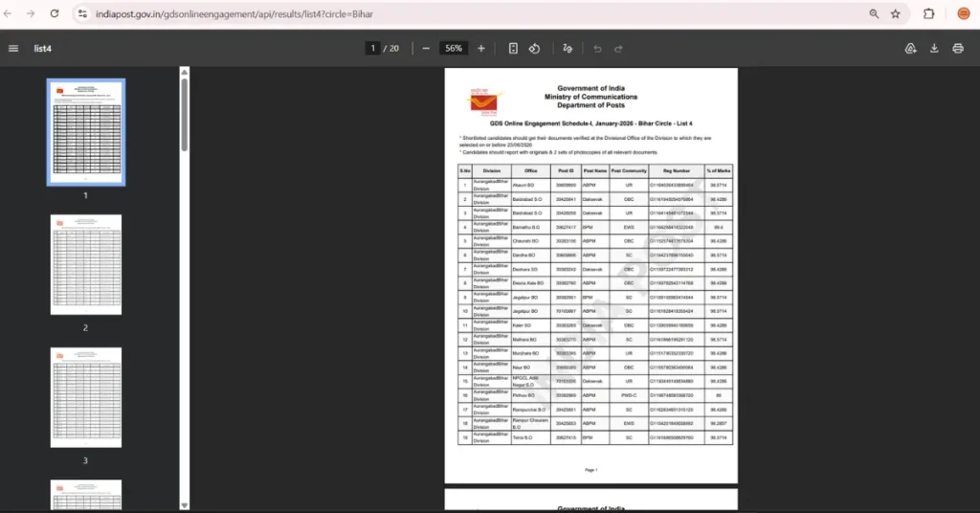This screenshot has width=980, height=513.
Task: Click the "Division" column header
Action: point(492,170)
